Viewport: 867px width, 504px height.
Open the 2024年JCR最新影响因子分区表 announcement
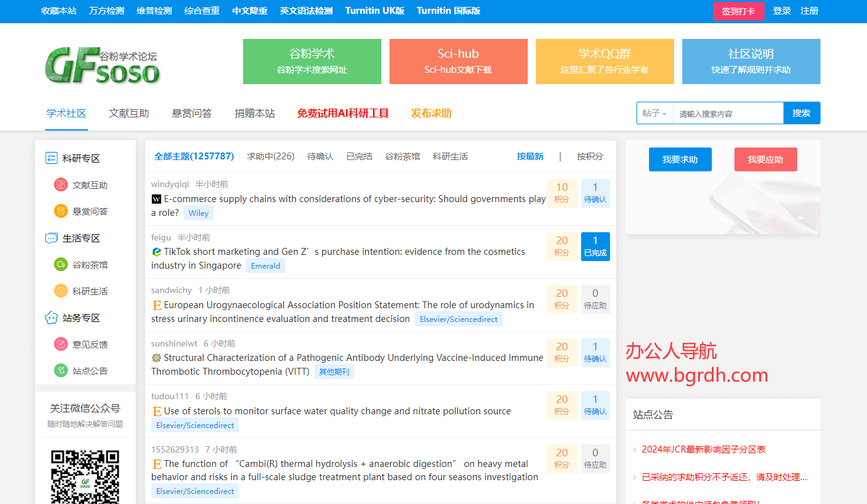(x=703, y=449)
